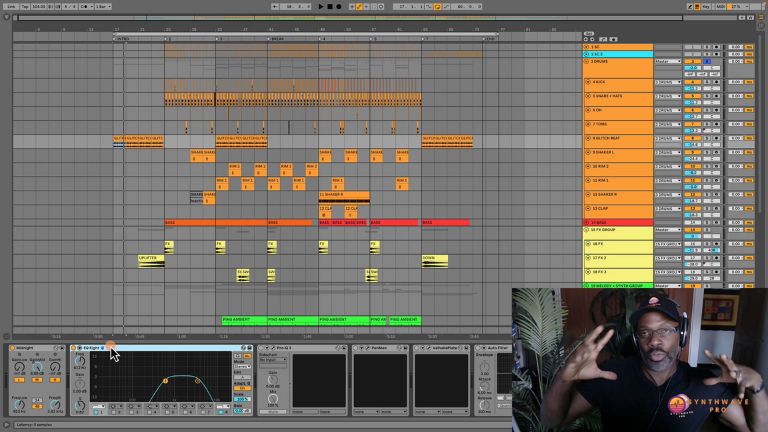Viewport: 768px width, 432px height.
Task: Select the UPLIFTER clip
Action: click(x=151, y=261)
